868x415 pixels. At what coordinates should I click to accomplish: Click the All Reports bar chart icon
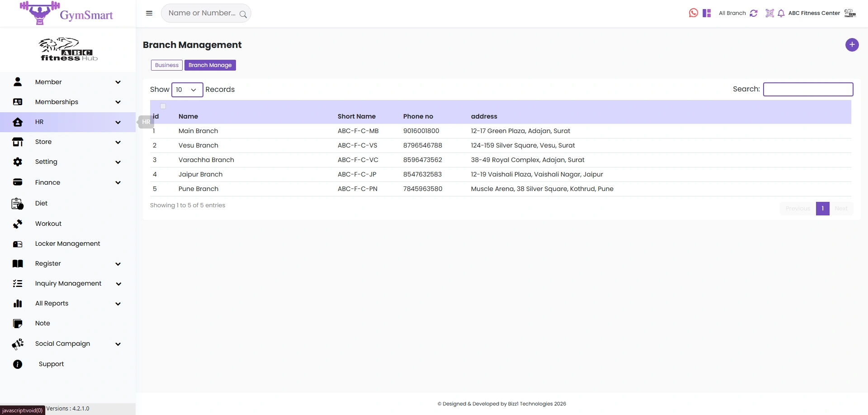click(18, 304)
